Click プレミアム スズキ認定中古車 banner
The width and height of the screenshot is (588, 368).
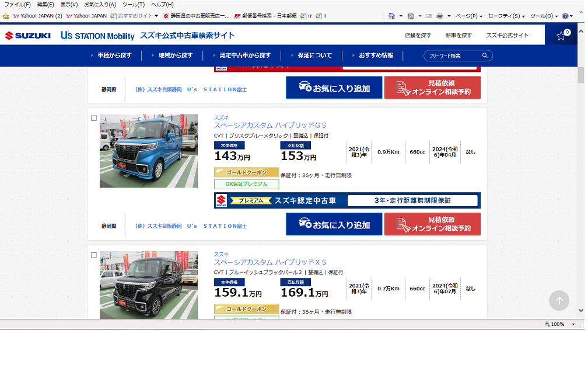pyautogui.click(x=347, y=200)
